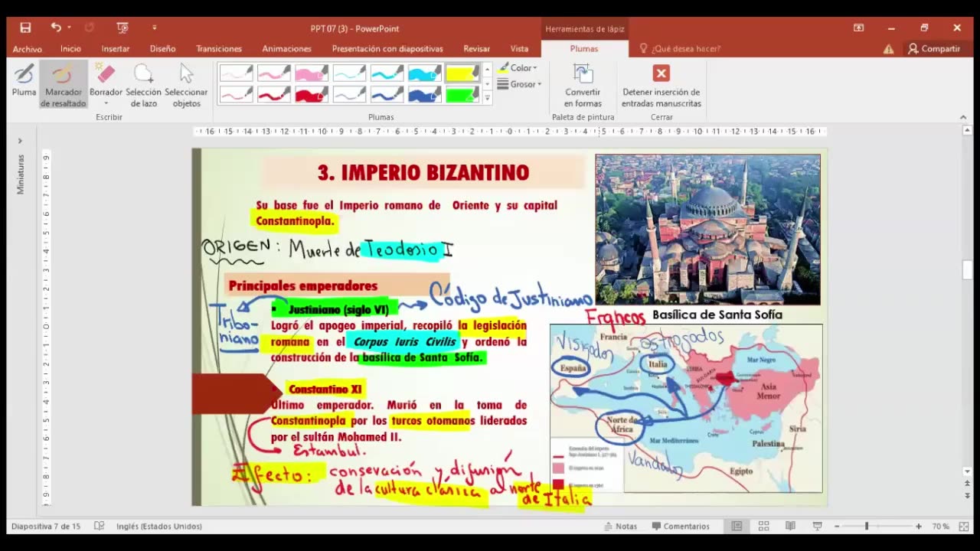Open spell check icon in status bar
The width and height of the screenshot is (980, 551).
[x=99, y=527]
